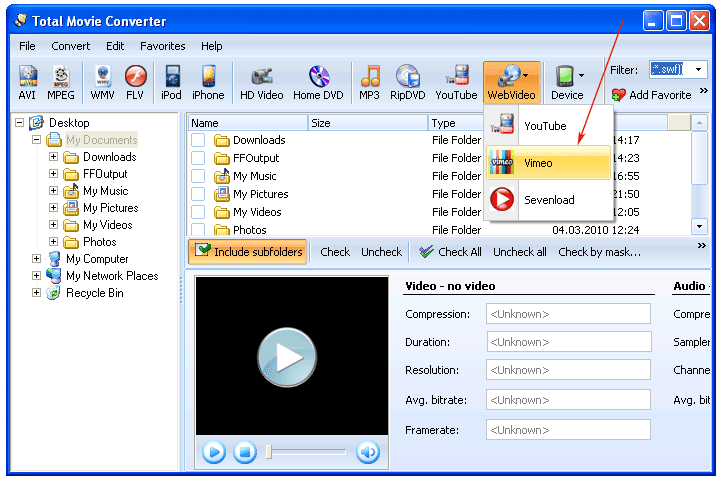Screen dimensions: 719x480
Task: Collapse the Desktop tree node
Action: (x=19, y=122)
